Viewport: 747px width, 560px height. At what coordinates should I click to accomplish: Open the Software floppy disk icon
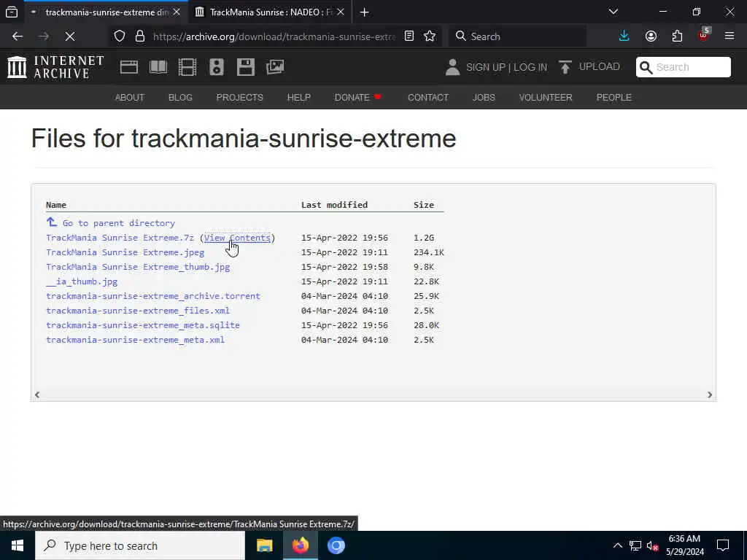coord(246,67)
